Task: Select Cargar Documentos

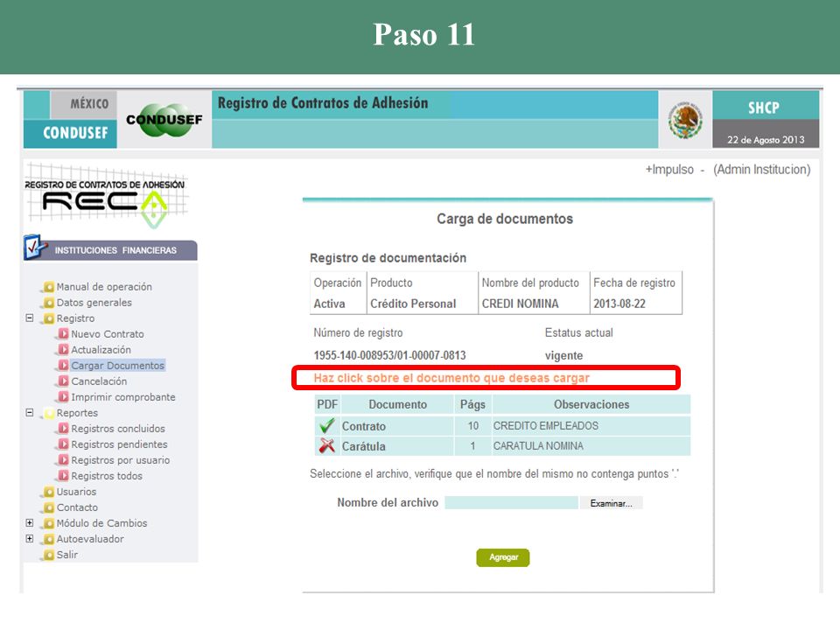Action: 118,366
